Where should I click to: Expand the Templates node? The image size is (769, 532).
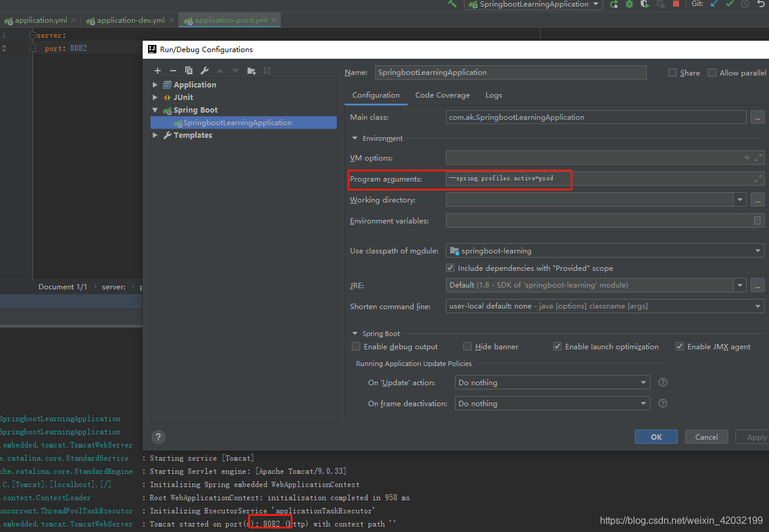[155, 135]
